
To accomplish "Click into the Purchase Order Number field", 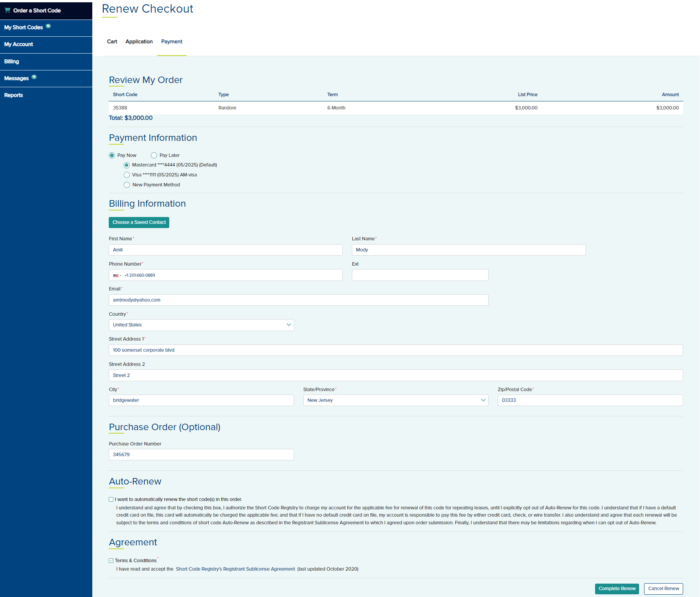I will pos(201,455).
